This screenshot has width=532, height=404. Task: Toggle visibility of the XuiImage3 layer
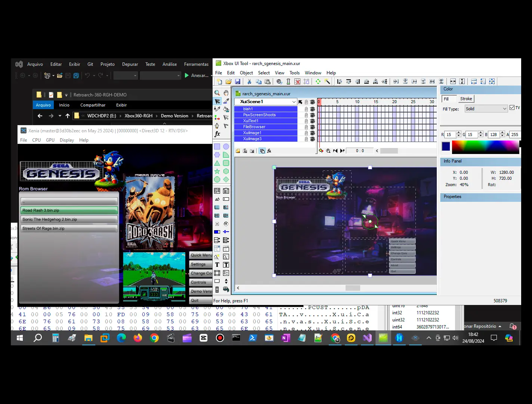[312, 139]
